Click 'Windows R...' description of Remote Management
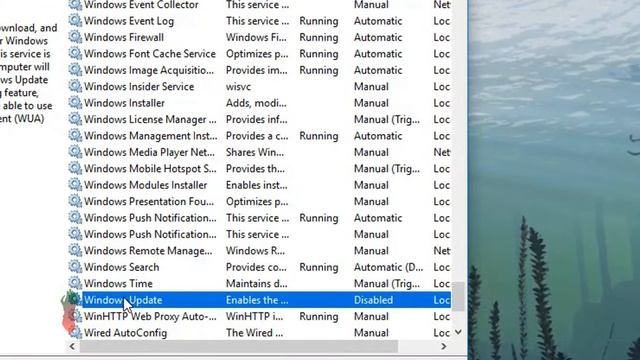Viewport: 640px width, 360px height. [x=255, y=251]
